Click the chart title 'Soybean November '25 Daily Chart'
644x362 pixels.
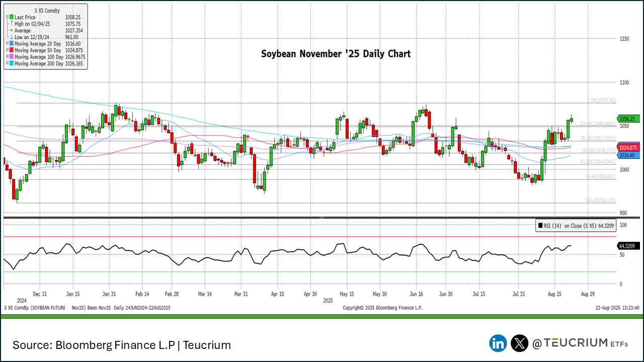tap(336, 53)
